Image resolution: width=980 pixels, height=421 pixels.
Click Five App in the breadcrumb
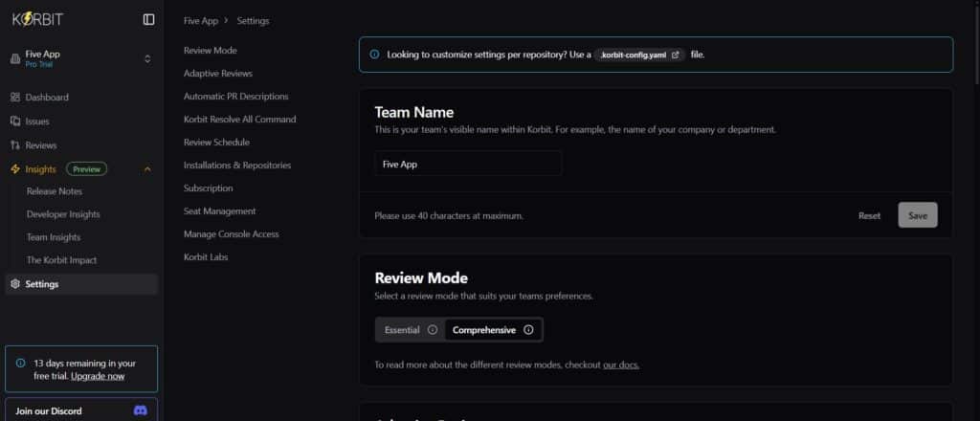pos(201,21)
